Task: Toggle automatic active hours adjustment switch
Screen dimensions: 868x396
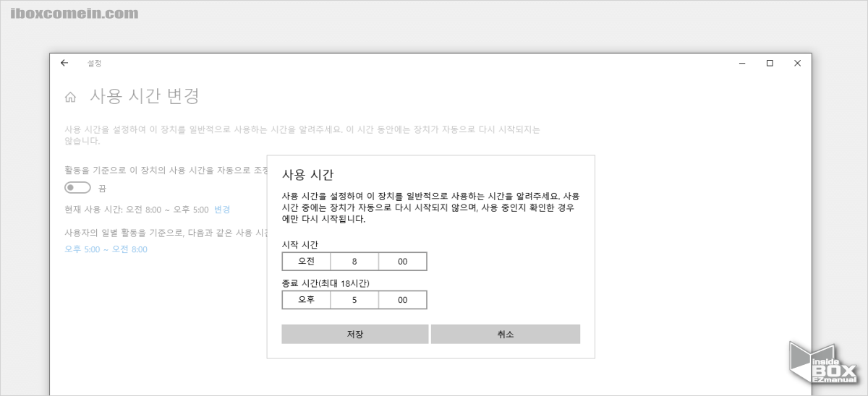Action: click(77, 188)
